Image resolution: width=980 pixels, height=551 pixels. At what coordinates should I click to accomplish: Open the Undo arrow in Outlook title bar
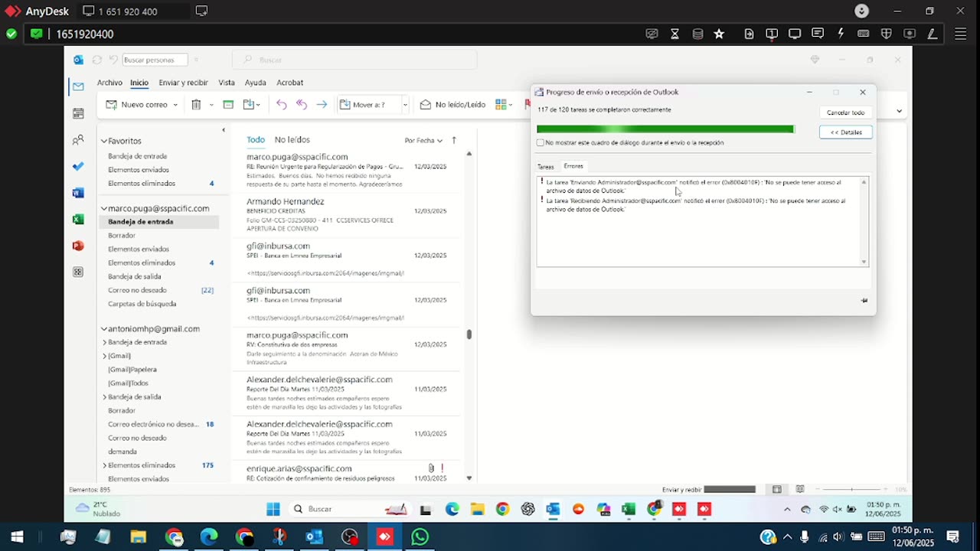click(x=113, y=60)
